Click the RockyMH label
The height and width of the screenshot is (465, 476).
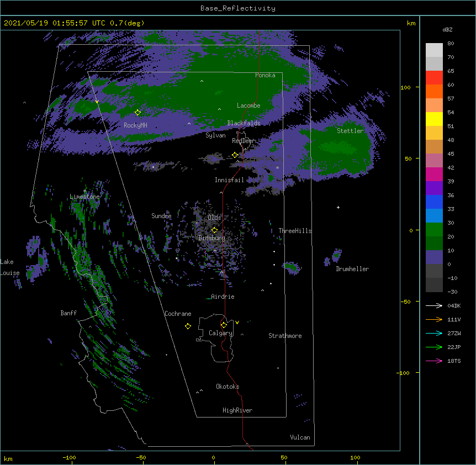pyautogui.click(x=135, y=125)
